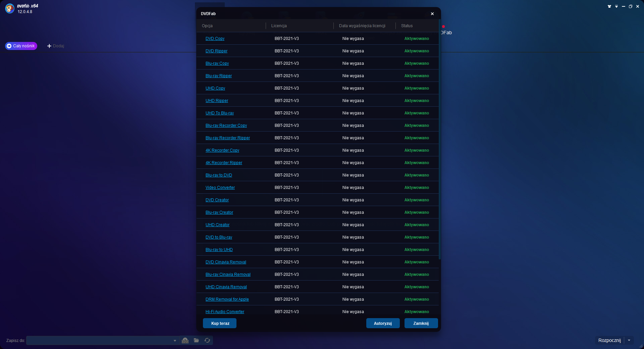This screenshot has height=349, width=644.
Task: Click the Zamknij button
Action: [421, 323]
